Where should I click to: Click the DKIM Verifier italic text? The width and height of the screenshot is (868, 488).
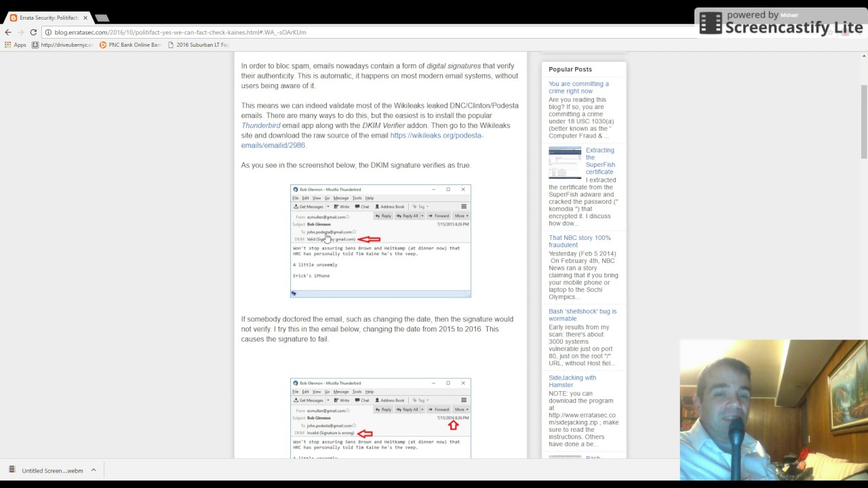pyautogui.click(x=384, y=125)
